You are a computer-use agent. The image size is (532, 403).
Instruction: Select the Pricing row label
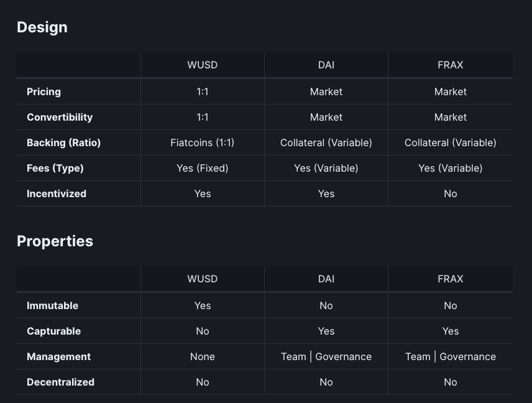44,91
